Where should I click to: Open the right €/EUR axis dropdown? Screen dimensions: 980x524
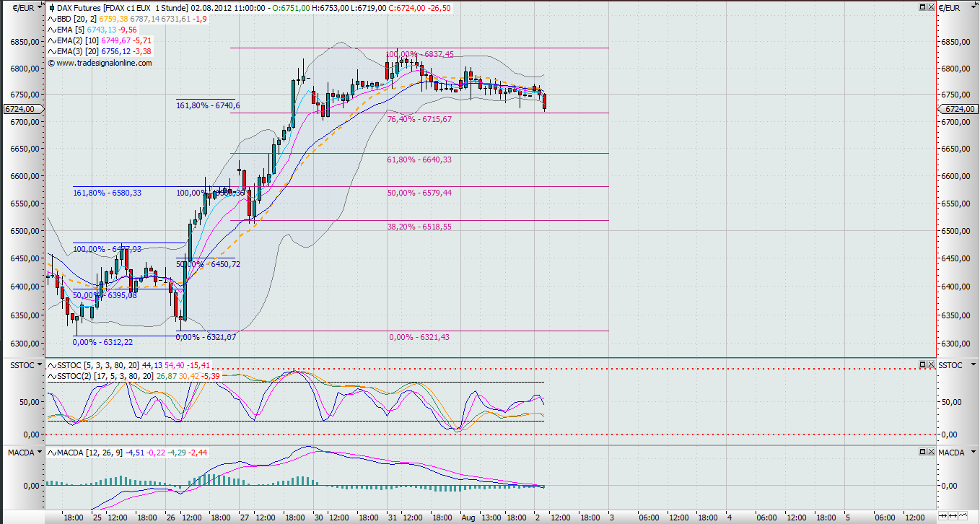(974, 7)
